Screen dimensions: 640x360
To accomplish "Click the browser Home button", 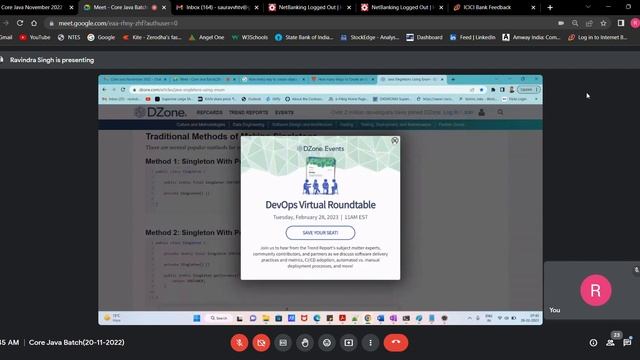I will (34, 23).
